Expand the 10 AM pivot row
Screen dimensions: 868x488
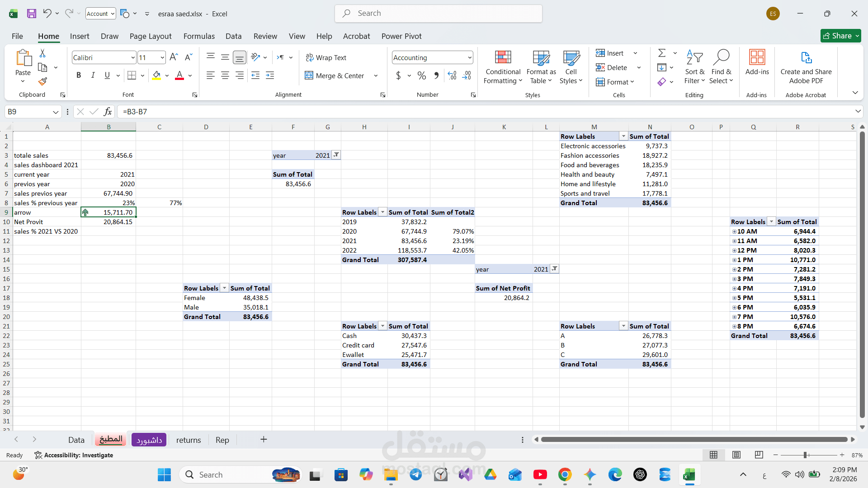click(x=734, y=231)
